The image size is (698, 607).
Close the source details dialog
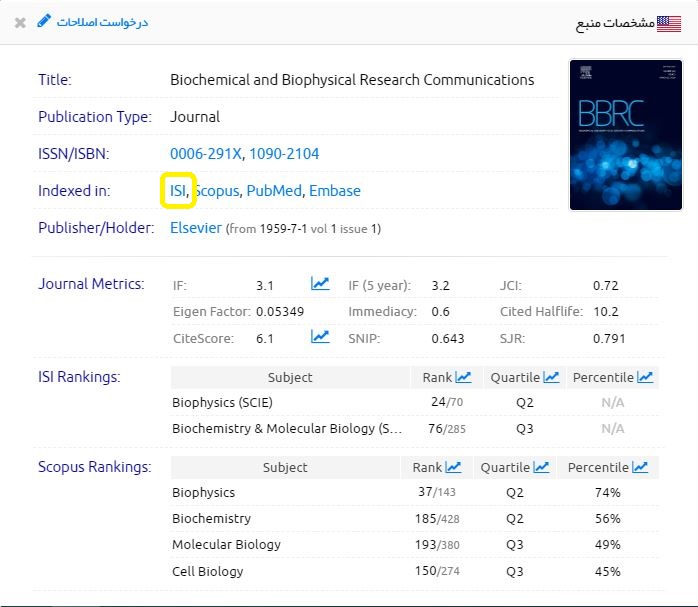(20, 22)
